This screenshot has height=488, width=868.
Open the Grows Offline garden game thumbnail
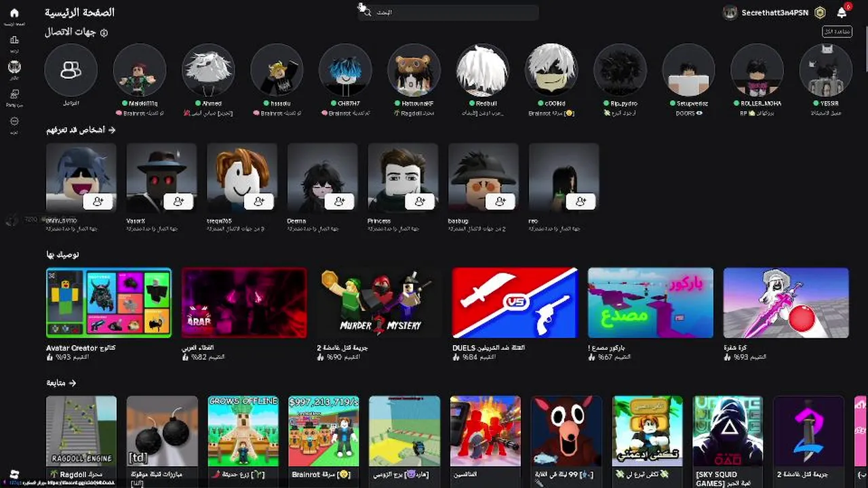point(243,432)
